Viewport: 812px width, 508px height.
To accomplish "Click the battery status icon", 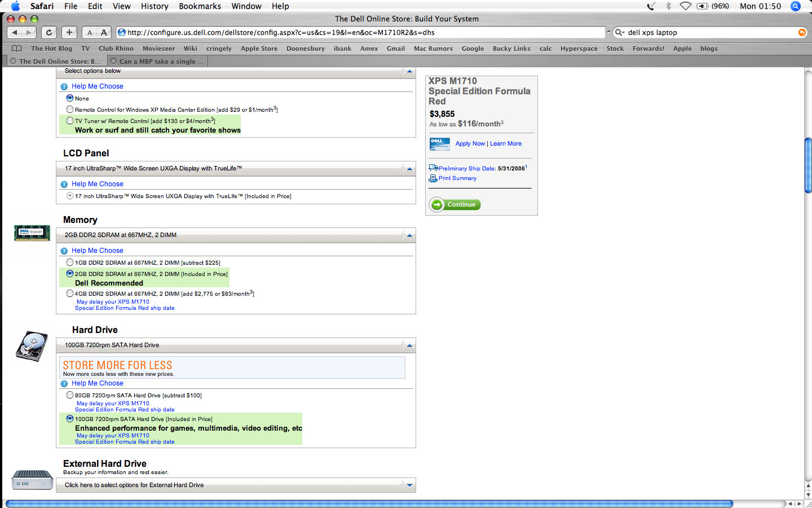I will (x=703, y=6).
